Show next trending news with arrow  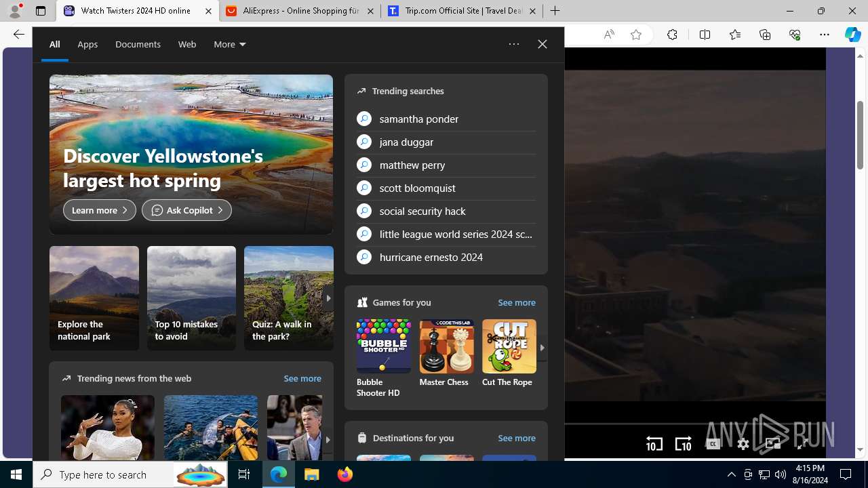(x=328, y=439)
